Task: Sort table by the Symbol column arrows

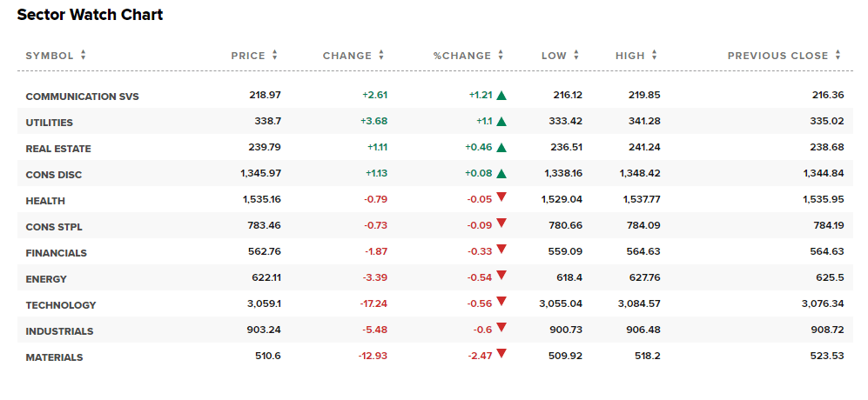Action: coord(84,56)
